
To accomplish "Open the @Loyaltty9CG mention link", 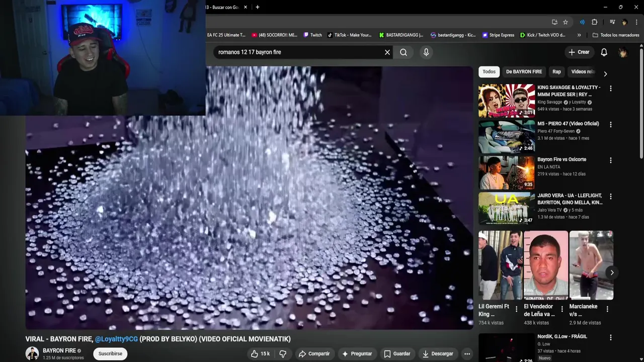I will [116, 339].
